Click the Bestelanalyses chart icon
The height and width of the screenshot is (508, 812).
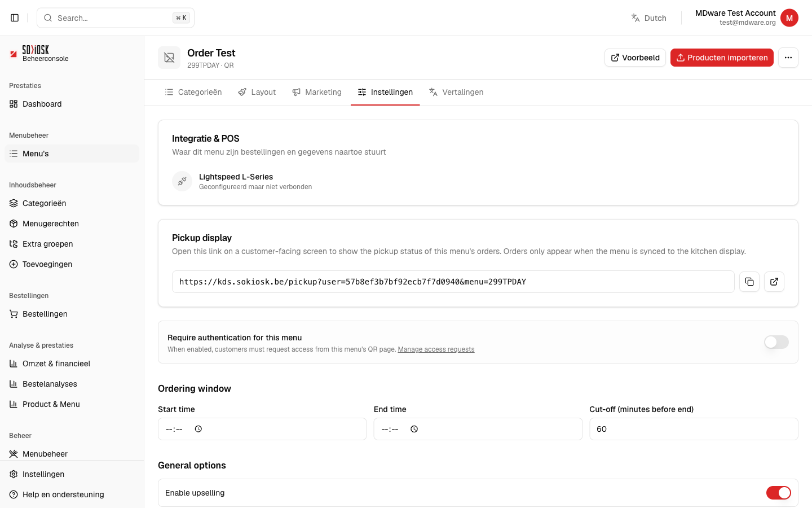pyautogui.click(x=14, y=384)
